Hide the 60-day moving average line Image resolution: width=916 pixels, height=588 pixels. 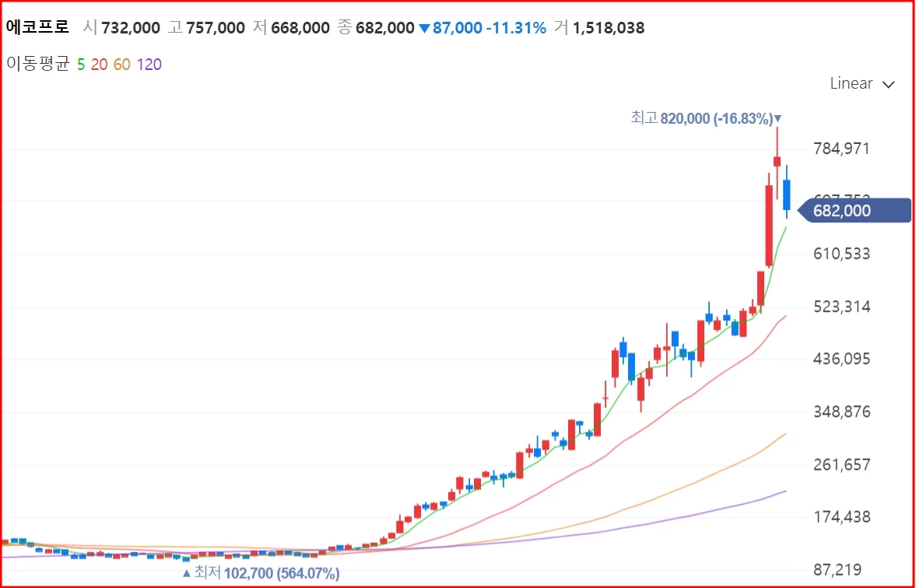point(121,65)
